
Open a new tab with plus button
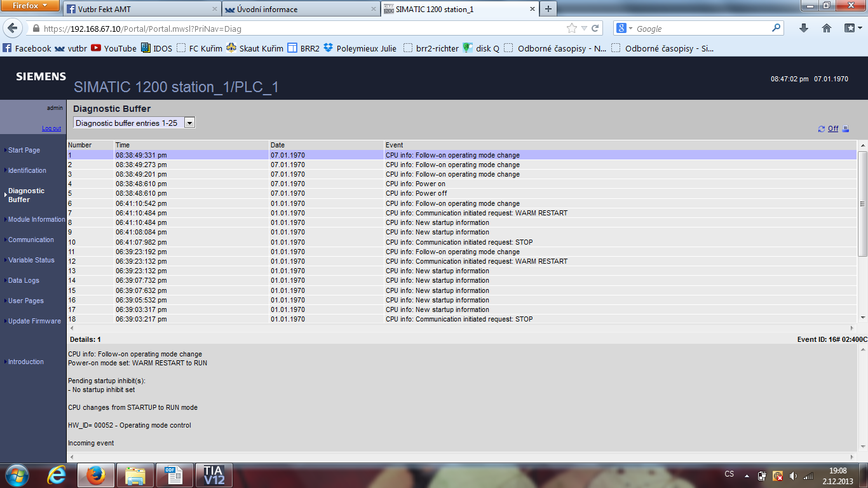tap(548, 9)
